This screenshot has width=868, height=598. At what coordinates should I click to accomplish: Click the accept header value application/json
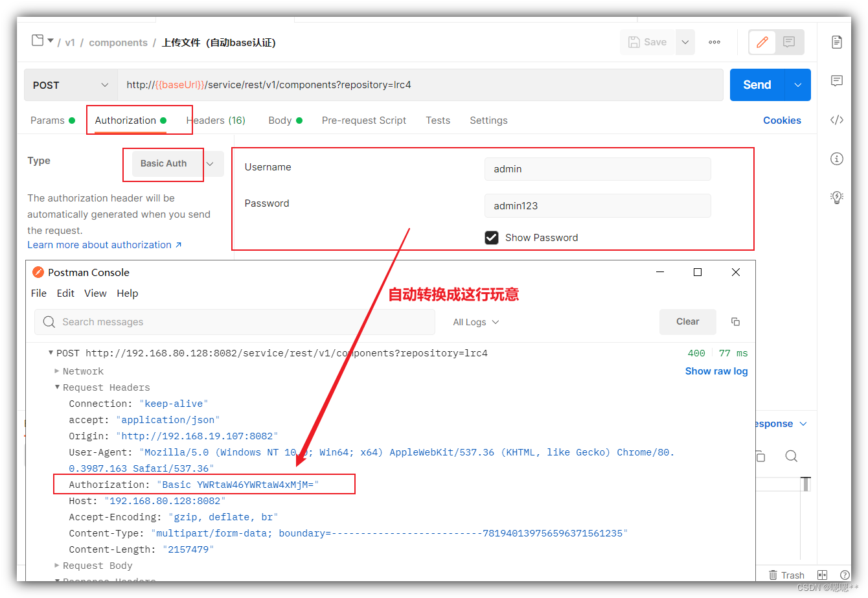[x=168, y=420]
